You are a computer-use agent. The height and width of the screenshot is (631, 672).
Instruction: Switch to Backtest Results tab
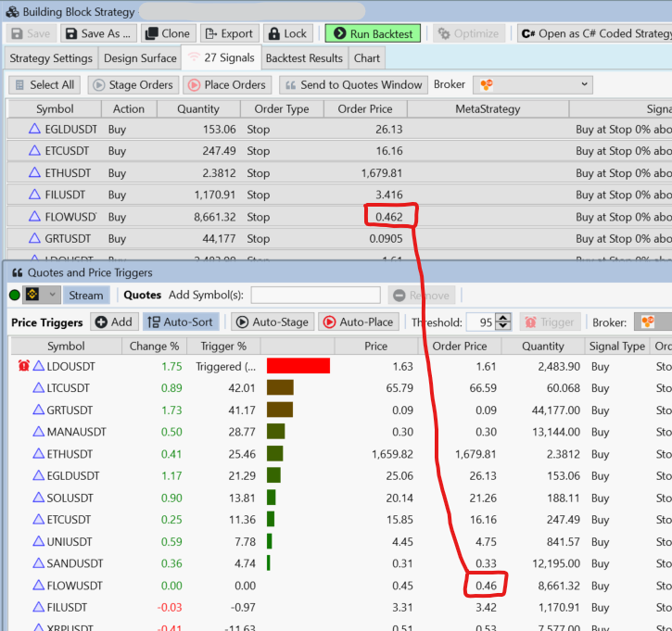click(304, 58)
